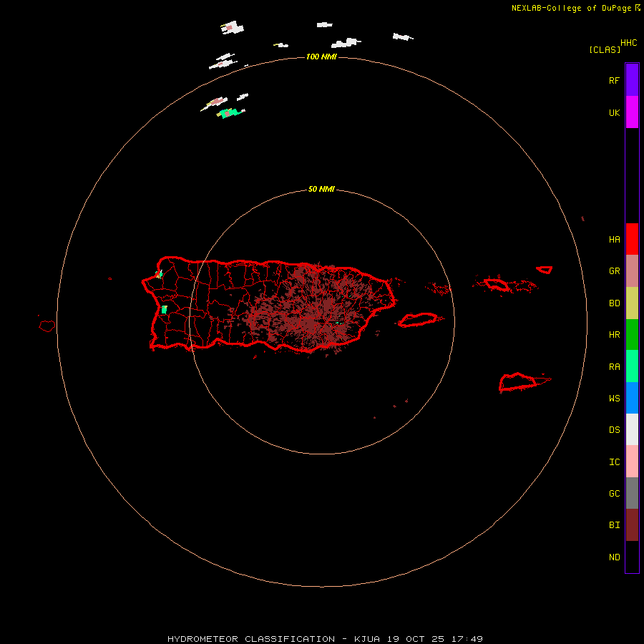
Task: Click the purple RF color swatch
Action: [x=632, y=79]
